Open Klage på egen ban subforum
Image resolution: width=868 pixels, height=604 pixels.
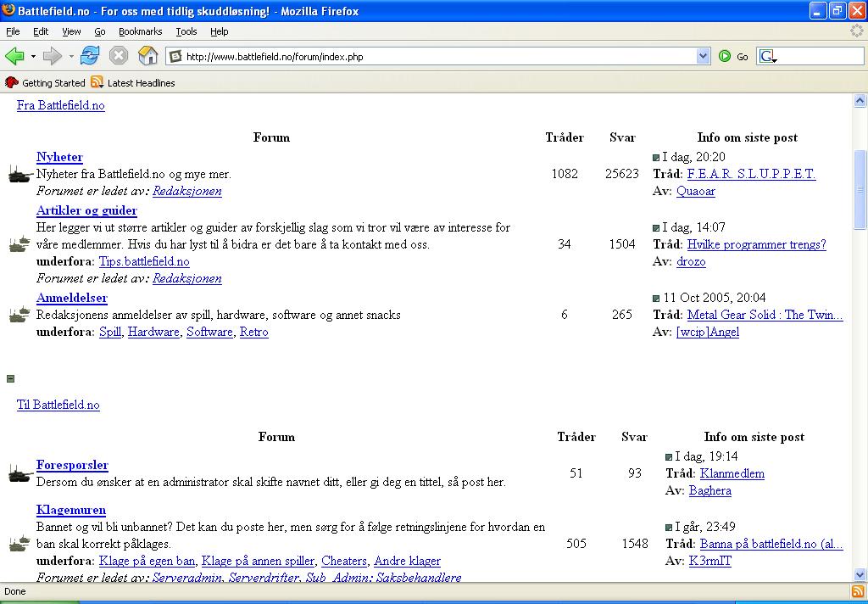tap(147, 561)
